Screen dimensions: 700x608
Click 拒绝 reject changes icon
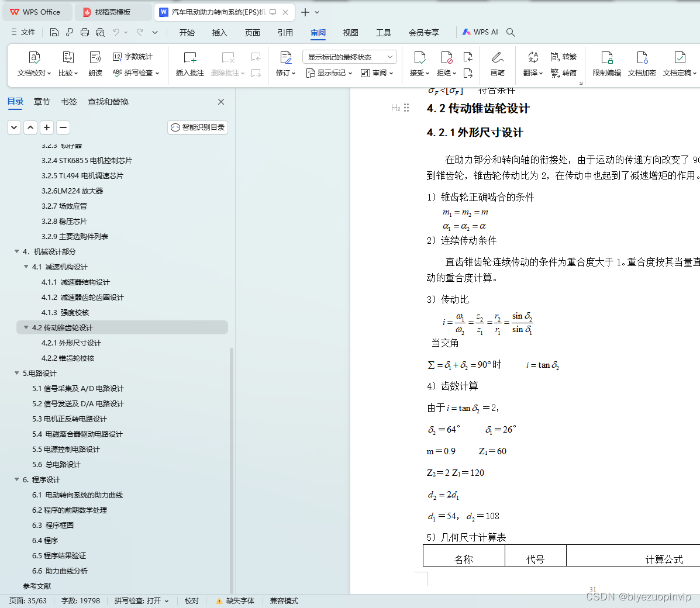446,63
